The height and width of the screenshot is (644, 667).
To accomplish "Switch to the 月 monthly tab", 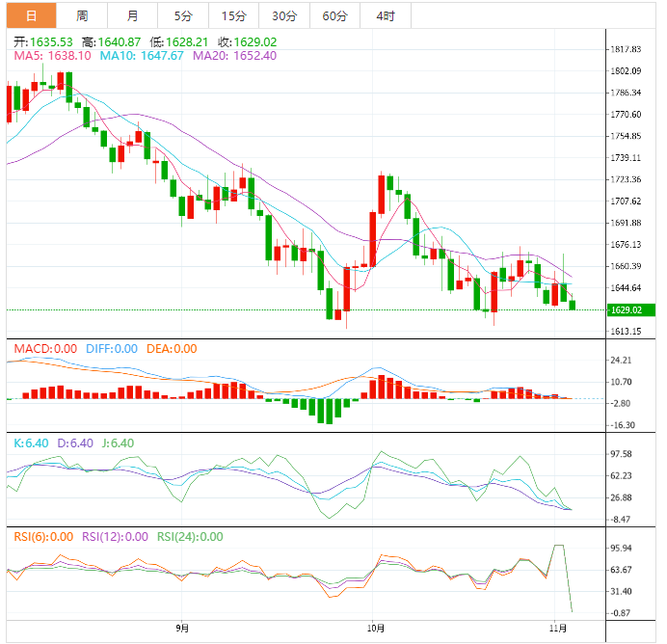I will pyautogui.click(x=132, y=15).
